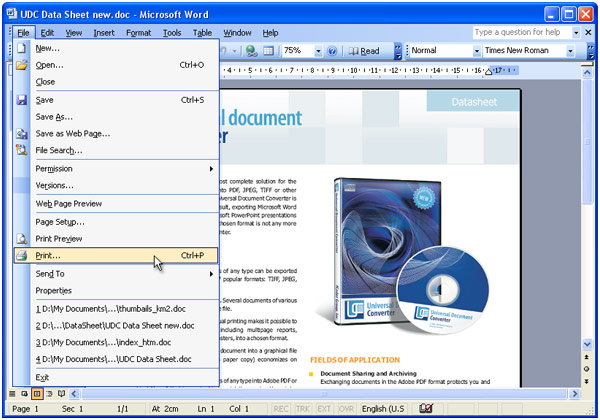This screenshot has width=600, height=420.
Task: Open the Zoom 75% dropdown arrow
Action: coord(318,51)
